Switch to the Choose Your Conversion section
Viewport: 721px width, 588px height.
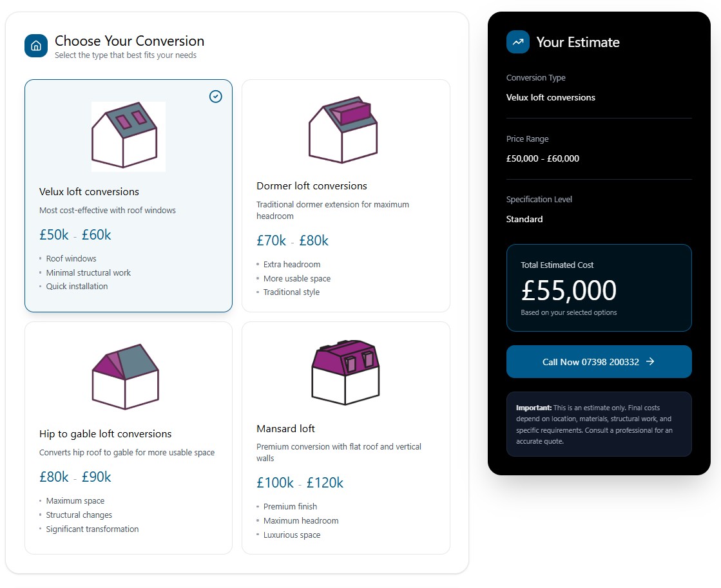click(129, 41)
